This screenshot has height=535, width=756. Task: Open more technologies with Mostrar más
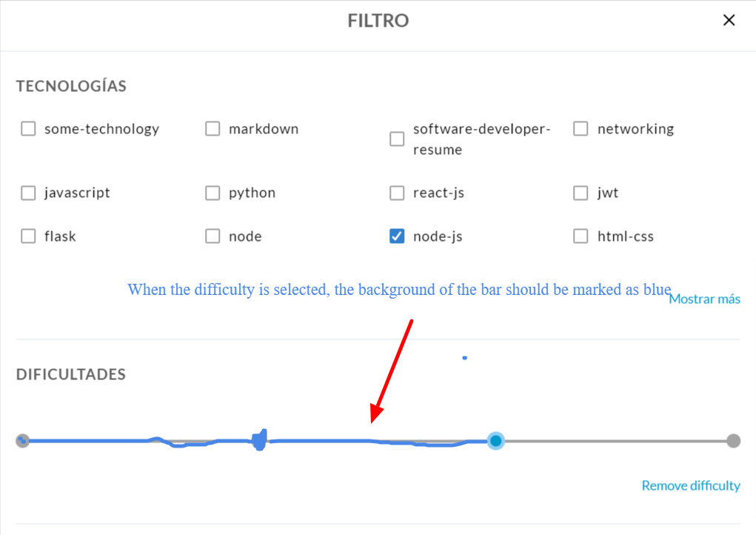coord(704,299)
